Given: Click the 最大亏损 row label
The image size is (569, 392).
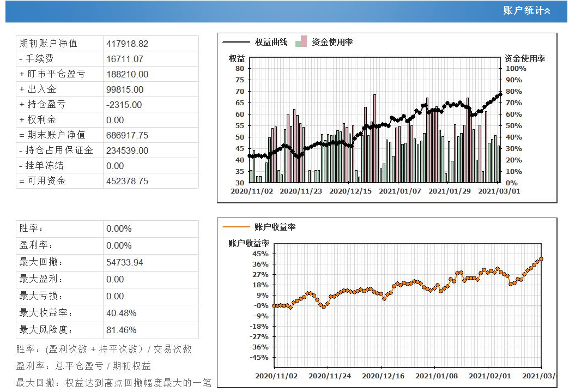Looking at the screenshot, I should click(41, 296).
